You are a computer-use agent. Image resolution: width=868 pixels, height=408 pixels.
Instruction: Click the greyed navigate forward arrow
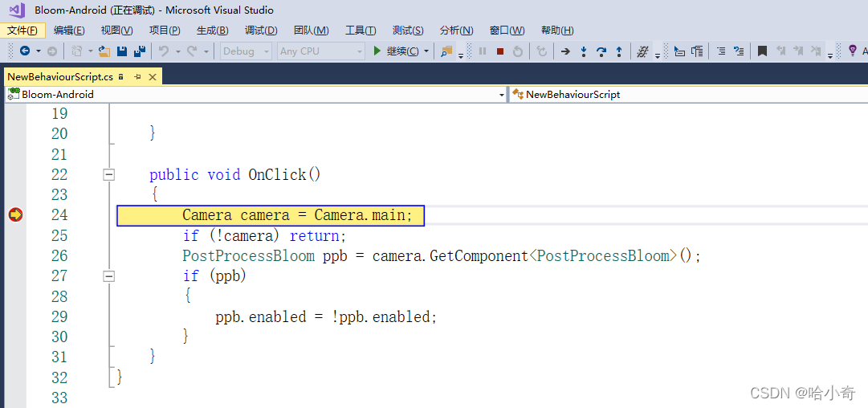[x=51, y=51]
